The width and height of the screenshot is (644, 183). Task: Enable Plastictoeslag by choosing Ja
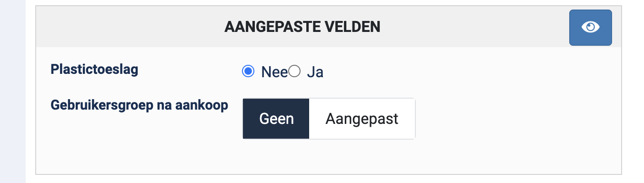pos(294,71)
